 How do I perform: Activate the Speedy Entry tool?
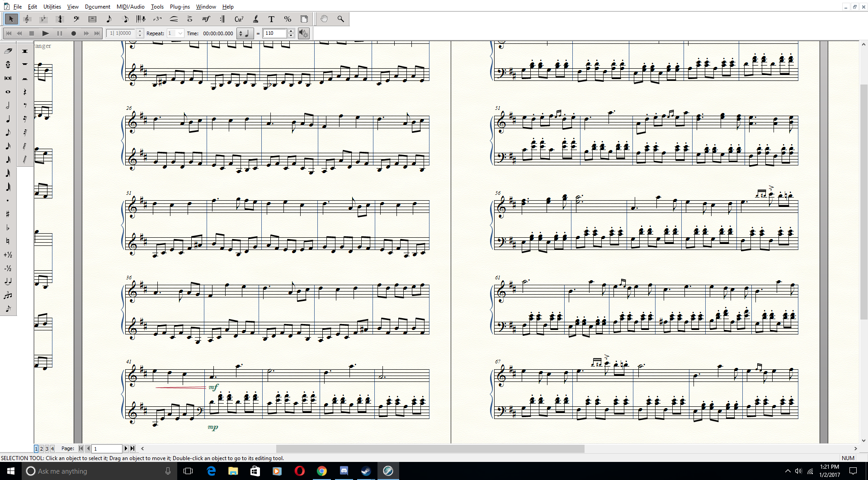(x=125, y=19)
